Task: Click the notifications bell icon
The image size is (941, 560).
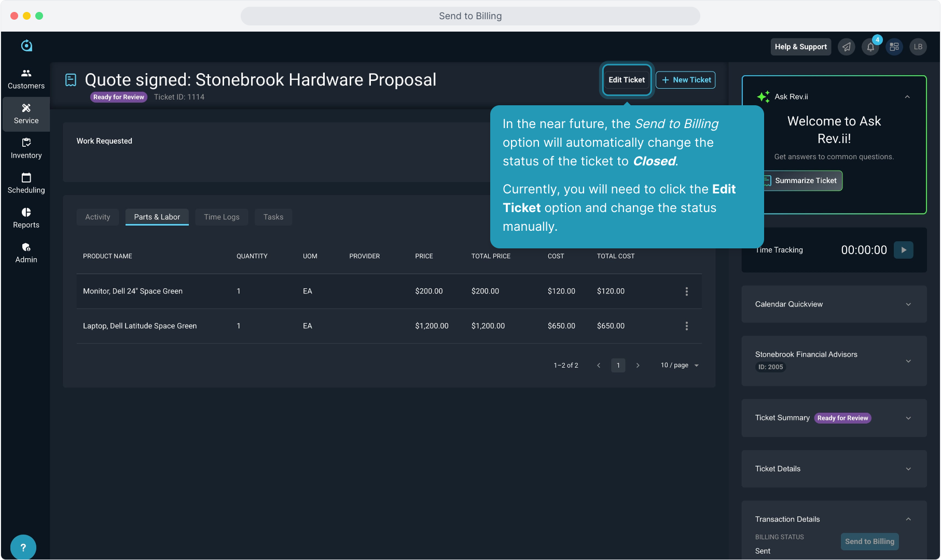Action: 870,47
